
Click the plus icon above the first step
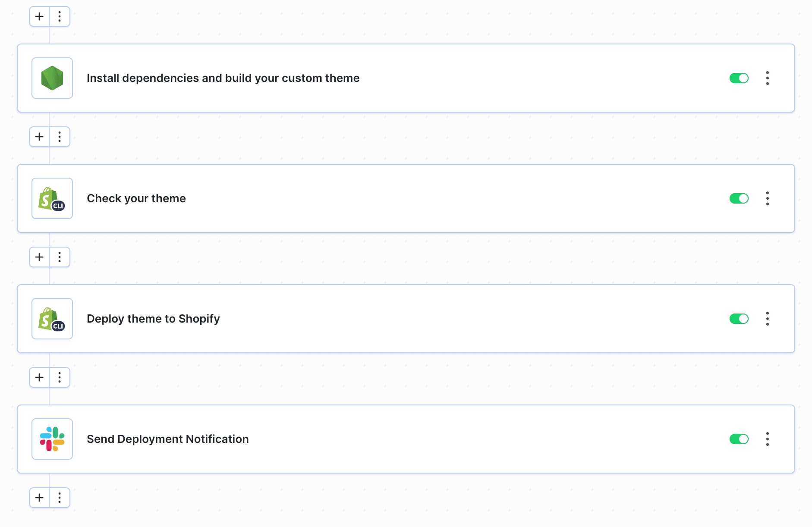click(39, 16)
